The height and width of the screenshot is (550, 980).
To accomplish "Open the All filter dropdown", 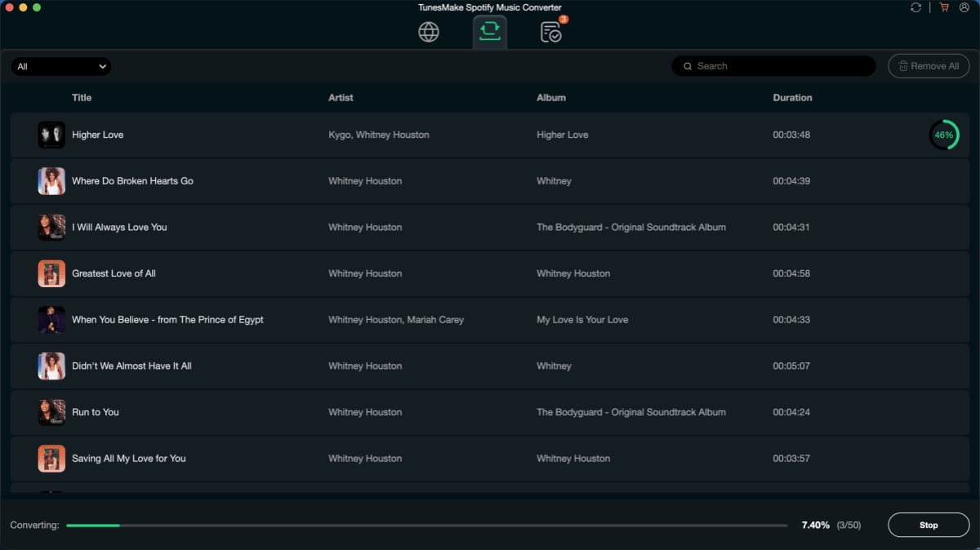I will (61, 66).
